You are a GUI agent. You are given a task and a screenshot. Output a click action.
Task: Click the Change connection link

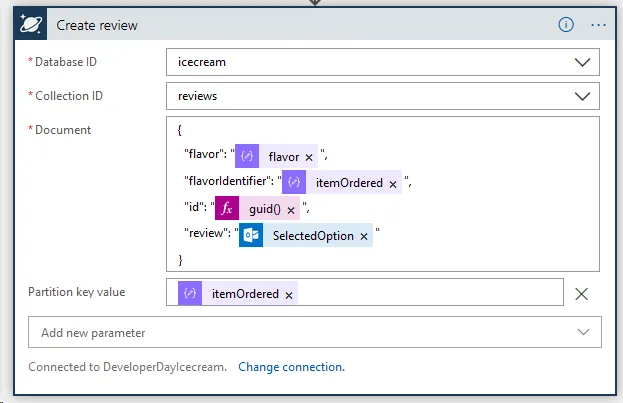coord(292,366)
